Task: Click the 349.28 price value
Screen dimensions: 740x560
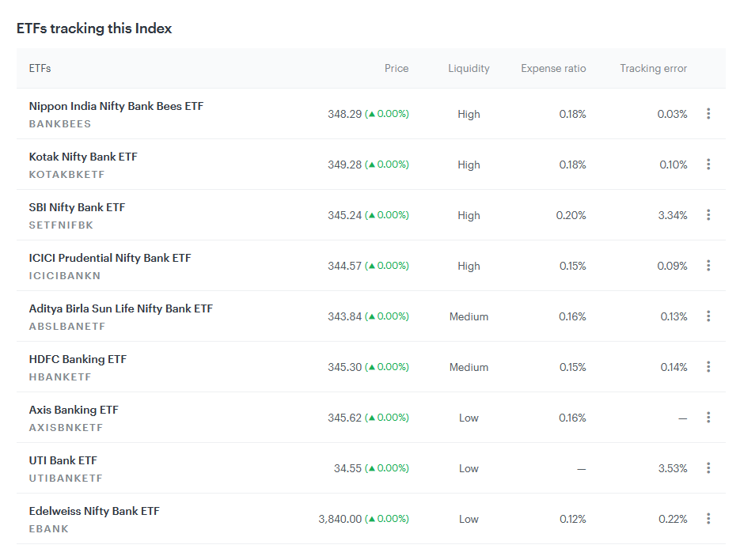Action: tap(345, 165)
